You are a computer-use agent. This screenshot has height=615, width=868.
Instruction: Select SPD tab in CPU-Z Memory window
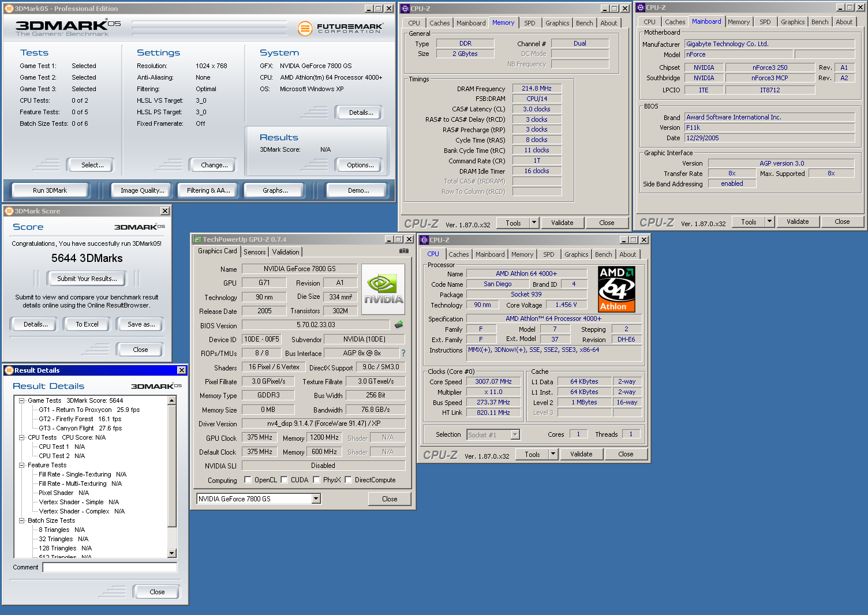click(x=530, y=23)
